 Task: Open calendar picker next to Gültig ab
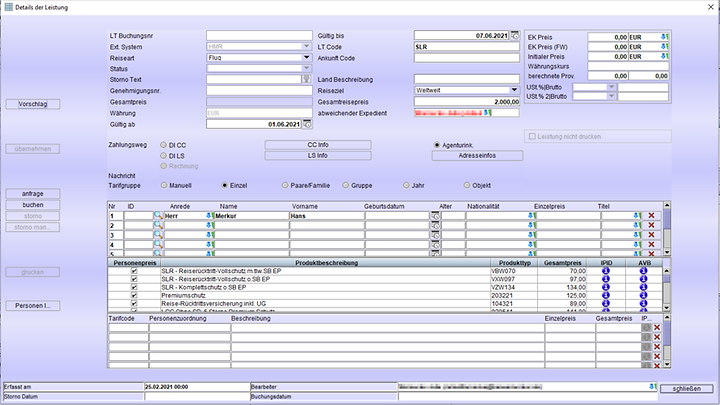(x=306, y=124)
